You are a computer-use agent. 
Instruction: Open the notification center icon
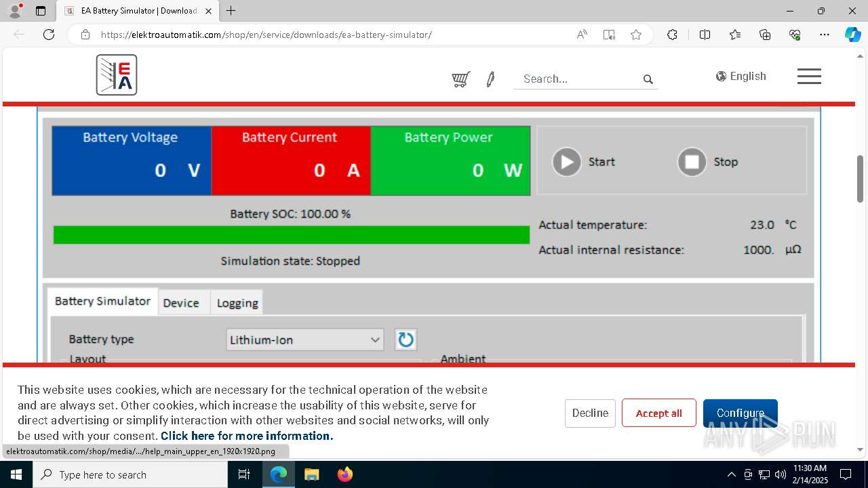click(x=846, y=474)
